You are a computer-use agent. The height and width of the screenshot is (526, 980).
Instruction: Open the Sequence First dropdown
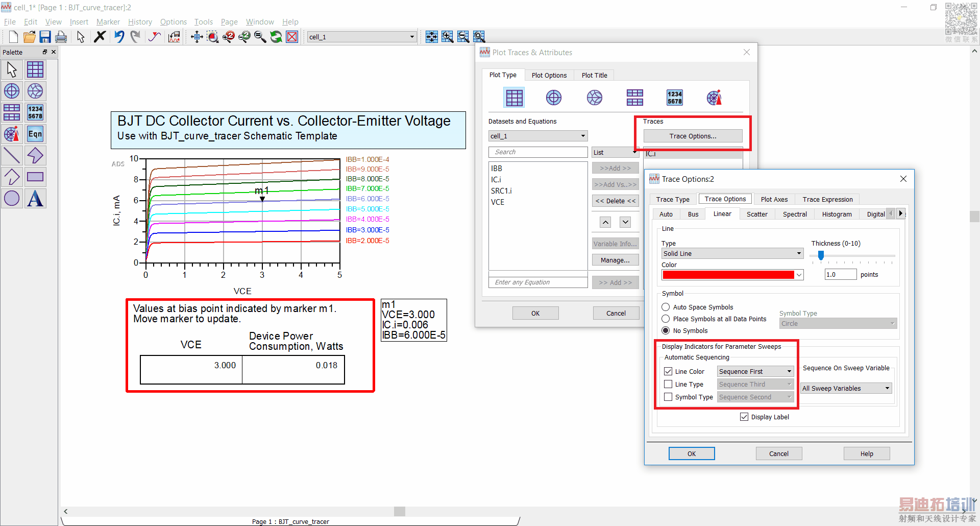pyautogui.click(x=755, y=371)
